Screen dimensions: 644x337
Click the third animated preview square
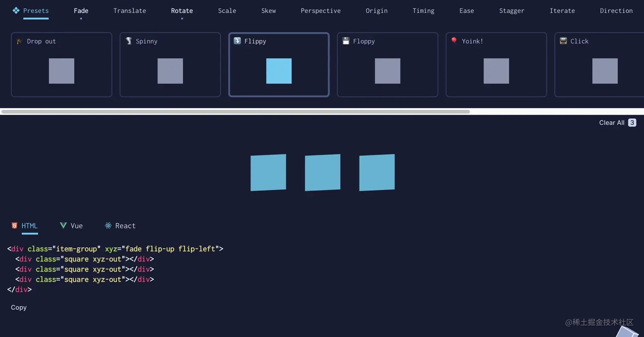[x=377, y=172]
